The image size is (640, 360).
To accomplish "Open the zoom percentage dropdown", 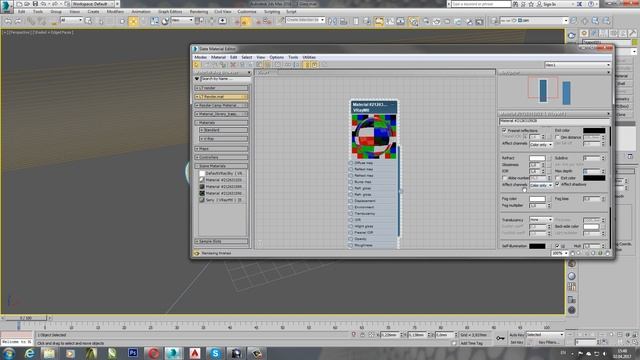I will pyautogui.click(x=560, y=253).
